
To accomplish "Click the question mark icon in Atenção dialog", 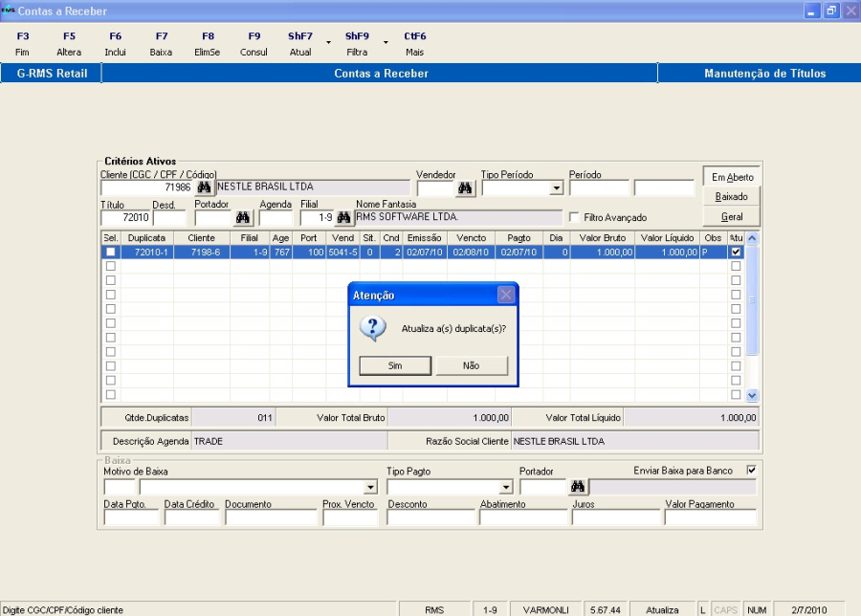I will tap(375, 329).
